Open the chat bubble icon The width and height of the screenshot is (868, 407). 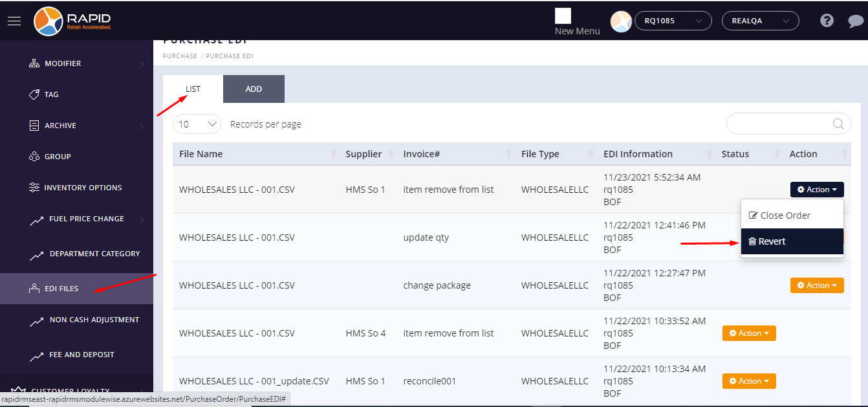pos(856,21)
